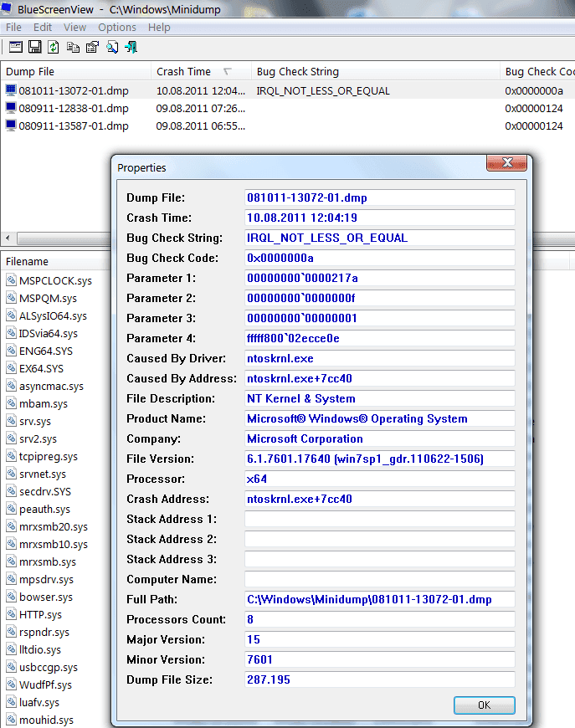Click OK in Properties dialog
This screenshot has width=575, height=728.
click(484, 705)
